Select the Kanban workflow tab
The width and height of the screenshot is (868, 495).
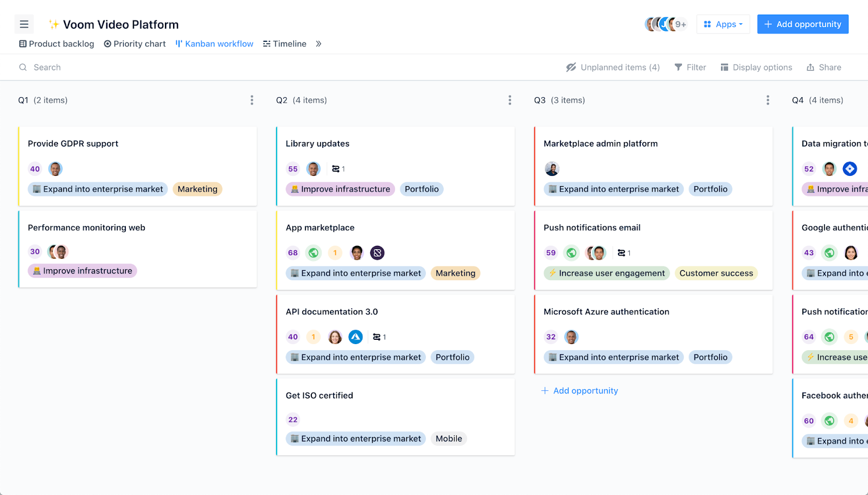214,44
